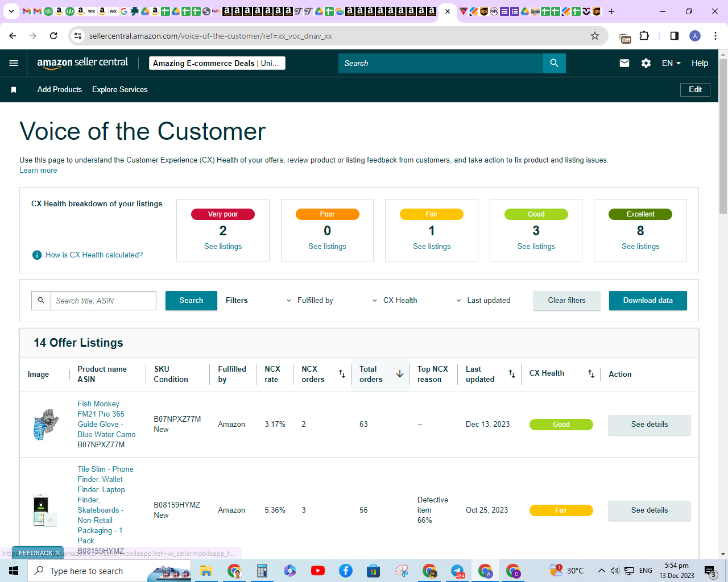
Task: Show hidden system tray icons
Action: (x=601, y=571)
